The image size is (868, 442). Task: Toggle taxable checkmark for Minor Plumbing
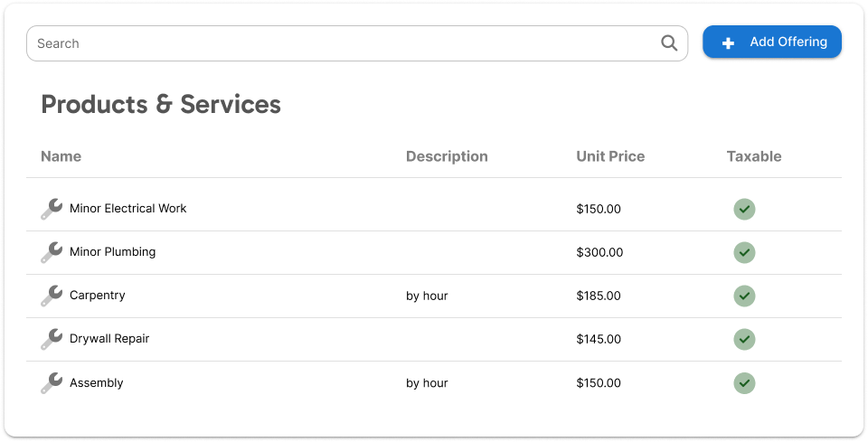click(x=744, y=252)
